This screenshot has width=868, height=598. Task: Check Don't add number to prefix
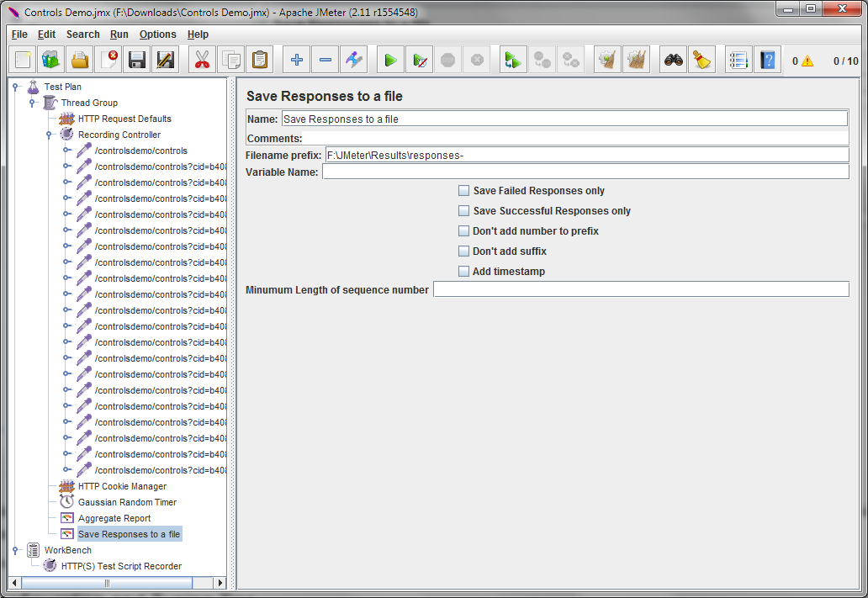tap(464, 231)
